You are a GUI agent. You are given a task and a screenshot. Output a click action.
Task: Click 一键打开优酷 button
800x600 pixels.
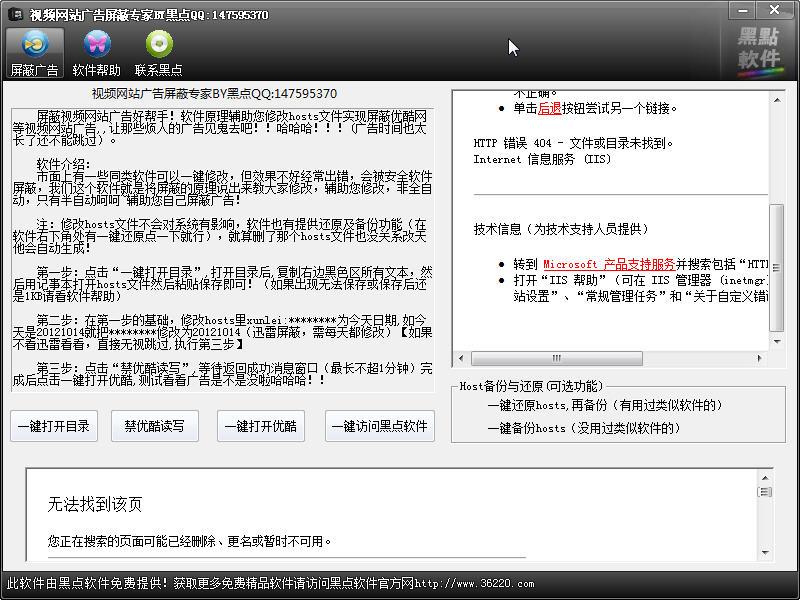pos(261,426)
